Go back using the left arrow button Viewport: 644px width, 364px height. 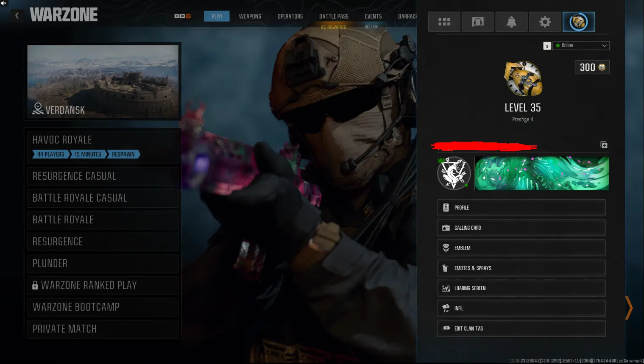click(17, 16)
